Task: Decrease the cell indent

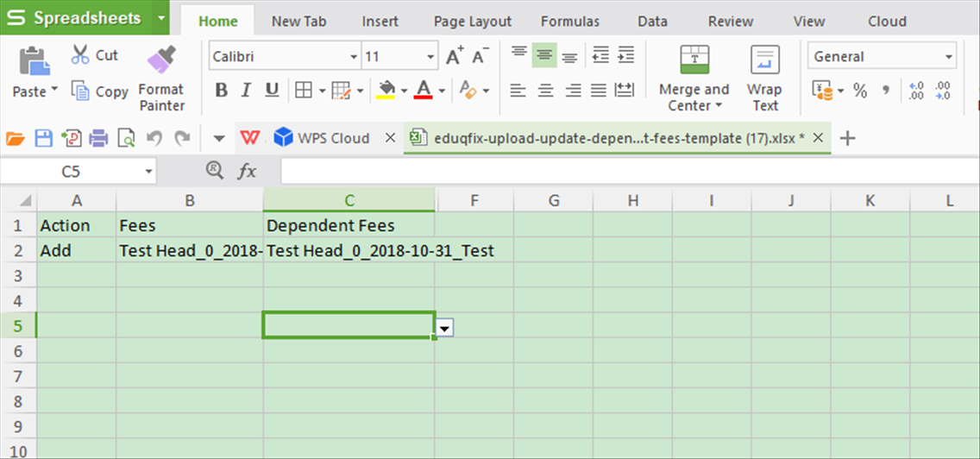Action: tap(600, 55)
